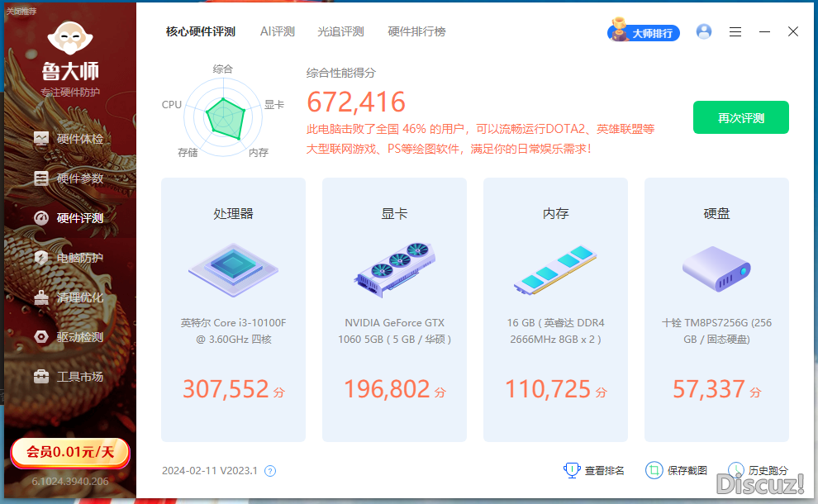Click the 处理器 card title
Screen dimensions: 818x504
(233, 213)
